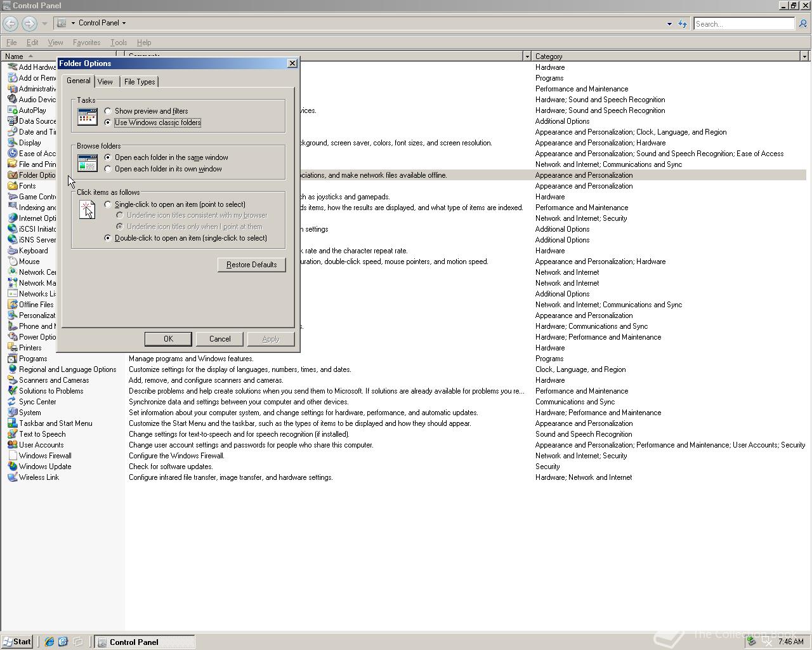Open the Help menu
This screenshot has height=650, width=812.
144,43
